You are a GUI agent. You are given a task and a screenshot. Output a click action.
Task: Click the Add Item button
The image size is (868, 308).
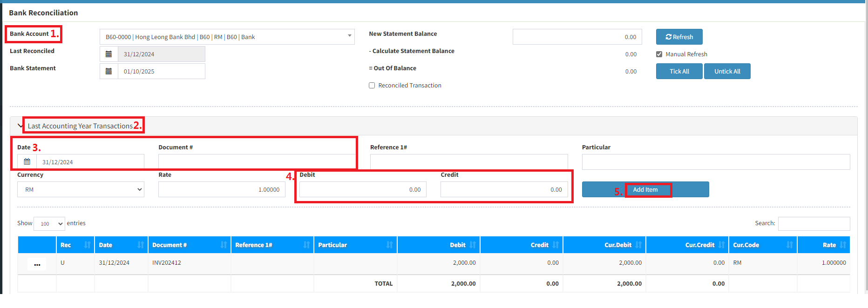tap(645, 190)
